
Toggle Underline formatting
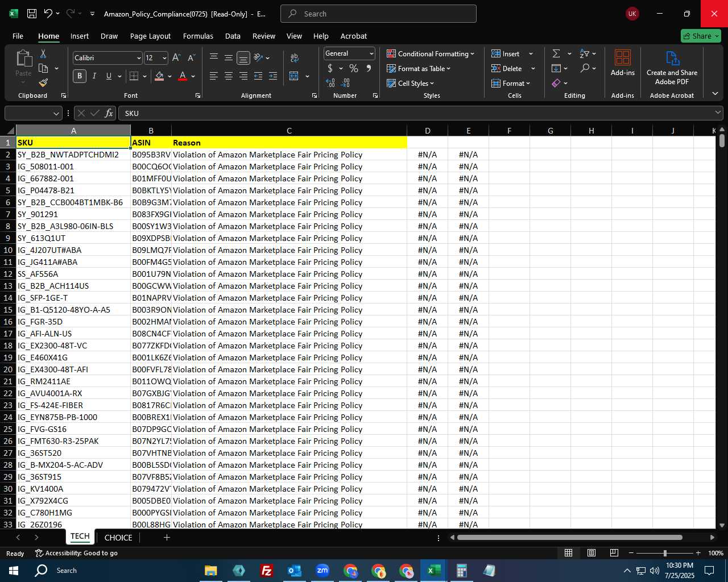click(x=109, y=76)
